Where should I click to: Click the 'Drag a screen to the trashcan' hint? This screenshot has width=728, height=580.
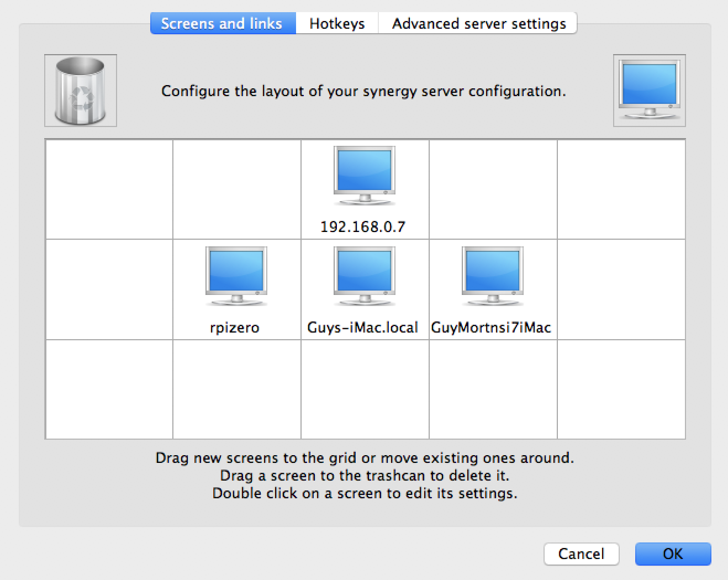click(365, 476)
